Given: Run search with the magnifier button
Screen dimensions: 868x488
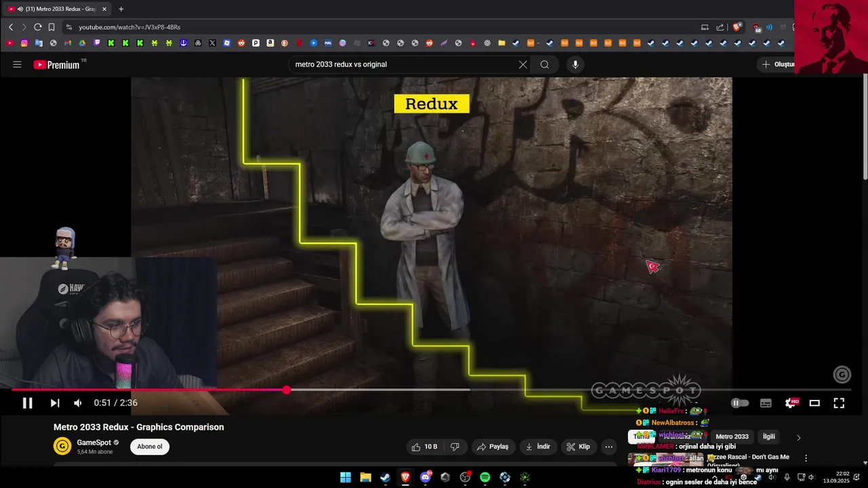Looking at the screenshot, I should point(545,64).
